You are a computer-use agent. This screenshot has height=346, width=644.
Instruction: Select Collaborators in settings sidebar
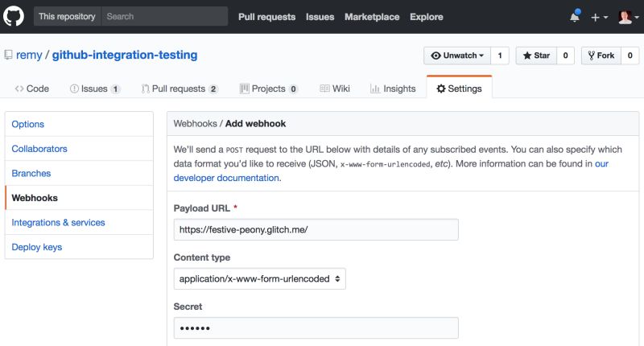(39, 149)
